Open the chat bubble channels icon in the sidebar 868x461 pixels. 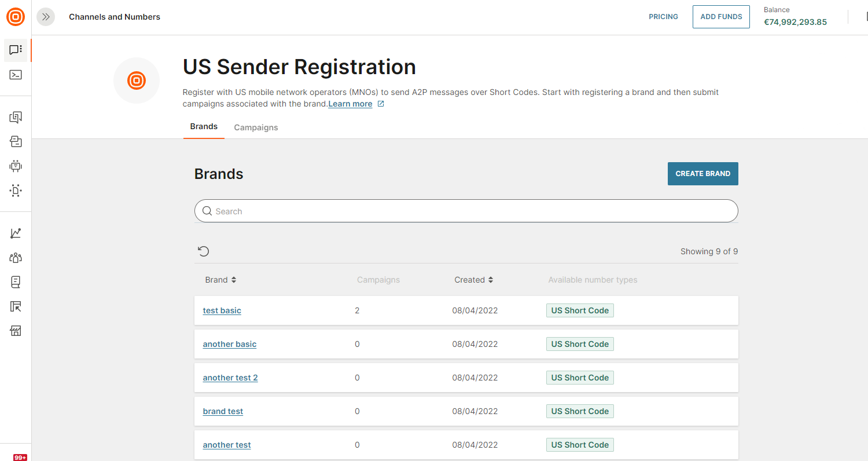click(16, 50)
